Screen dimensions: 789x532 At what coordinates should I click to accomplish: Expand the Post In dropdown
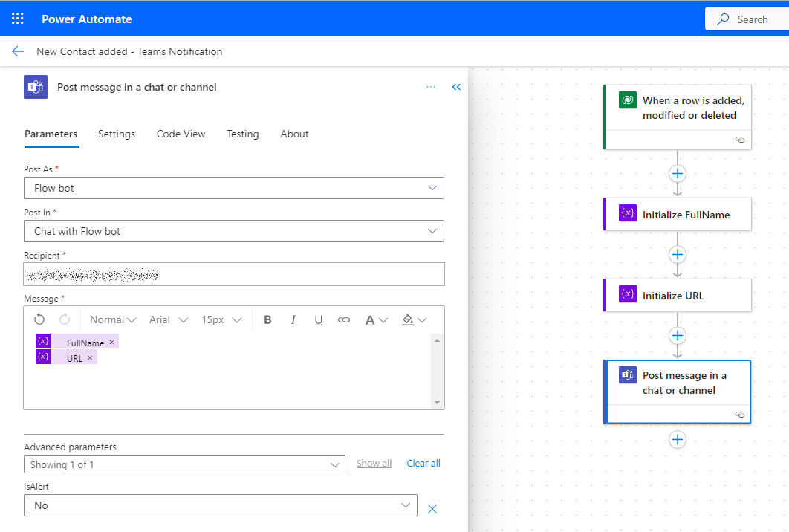(x=234, y=231)
